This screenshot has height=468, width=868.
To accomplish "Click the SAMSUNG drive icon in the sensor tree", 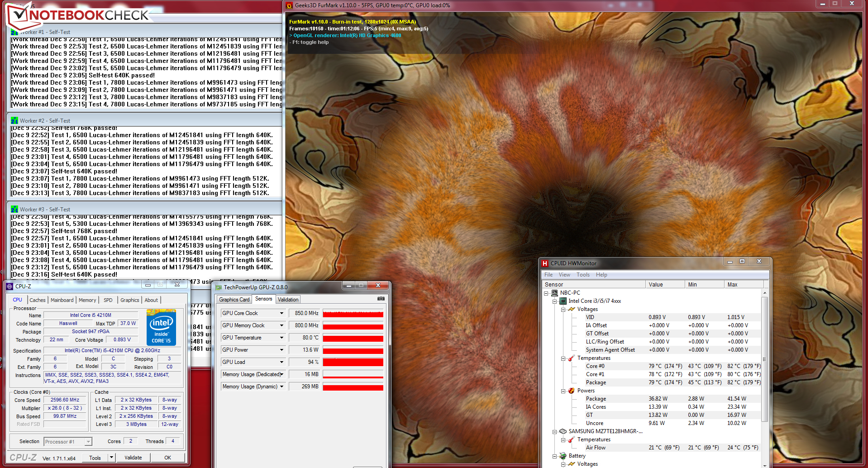I will 563,431.
